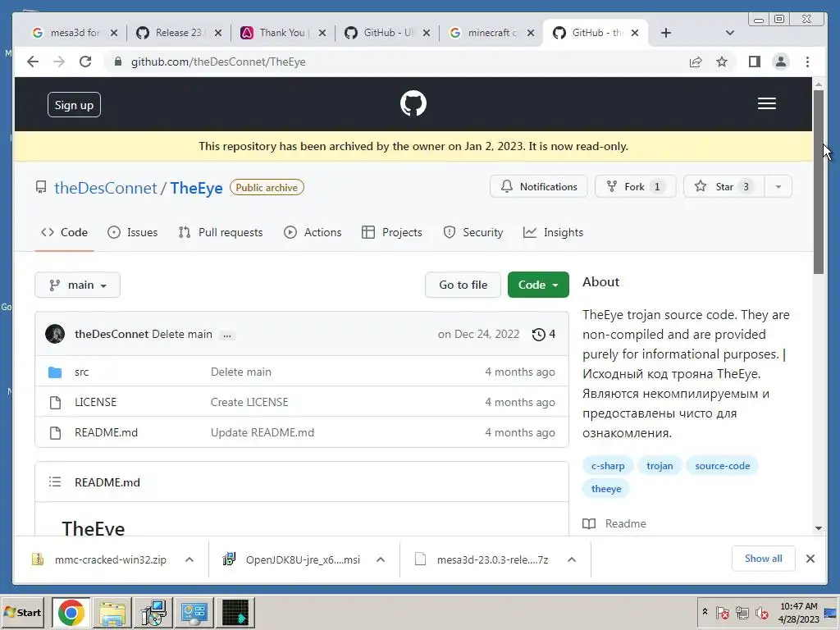Image resolution: width=840 pixels, height=630 pixels.
Task: Expand mmc-cracked-win32.zip download options
Action: point(189,559)
